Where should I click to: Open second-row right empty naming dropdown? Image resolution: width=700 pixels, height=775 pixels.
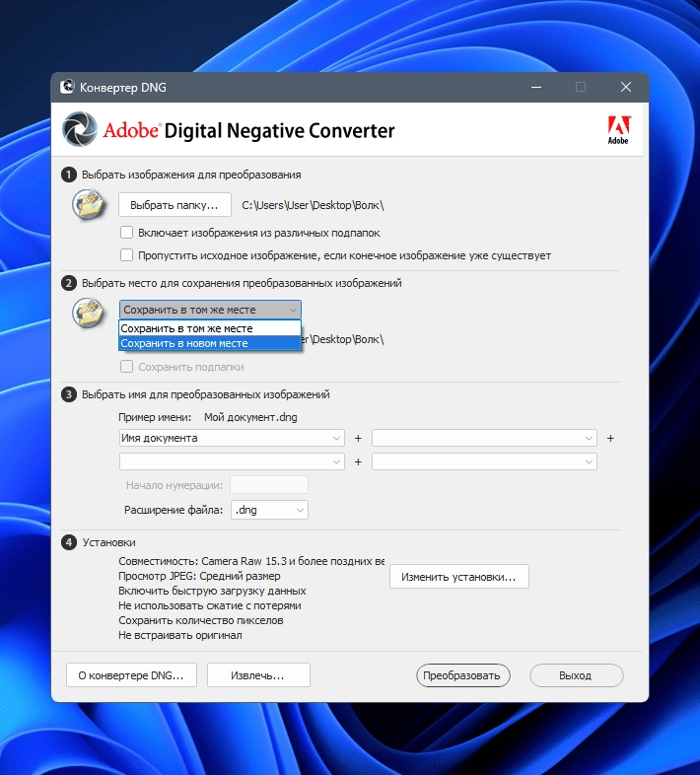click(x=484, y=461)
